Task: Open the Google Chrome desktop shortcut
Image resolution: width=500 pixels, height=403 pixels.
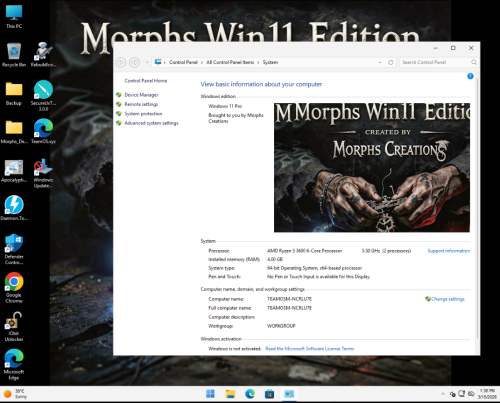Action: click(14, 288)
